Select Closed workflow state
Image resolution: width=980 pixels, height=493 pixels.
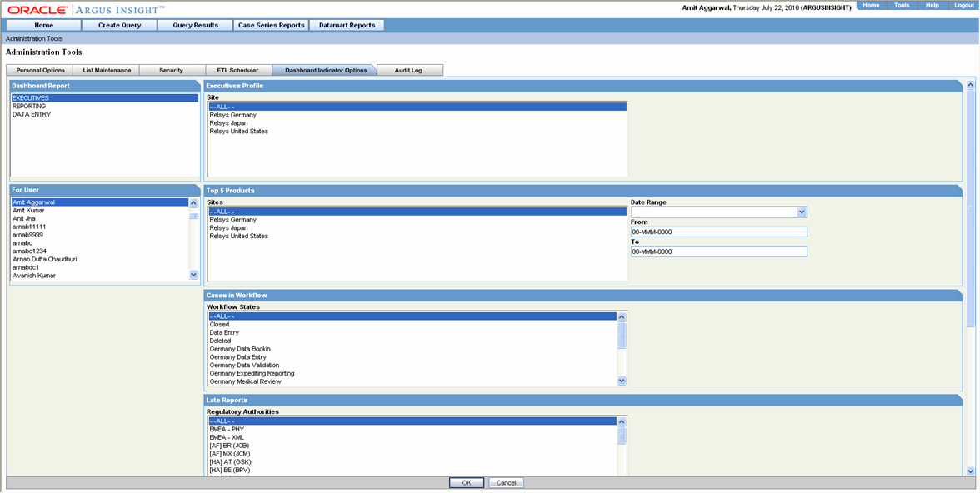412,325
